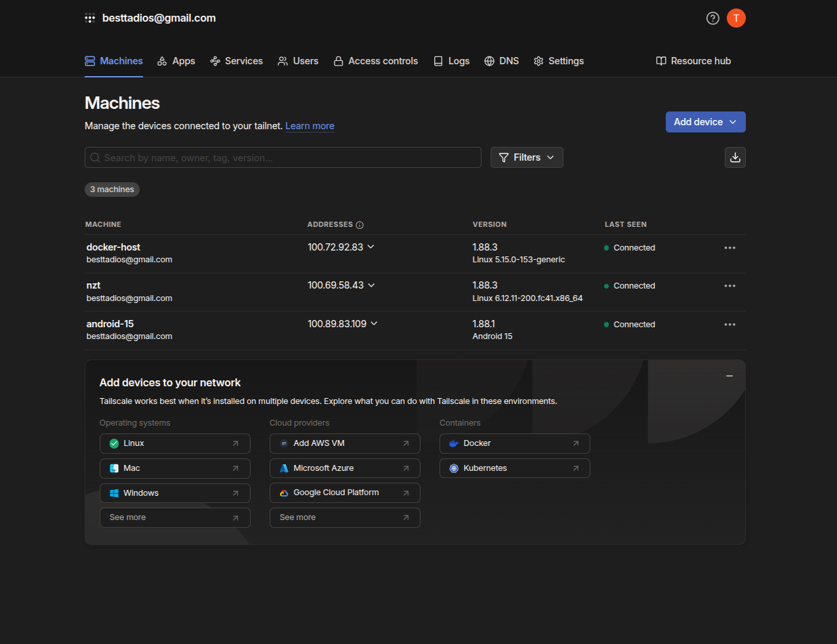
Task: Click the tailnet grid icon beside email
Action: click(90, 18)
